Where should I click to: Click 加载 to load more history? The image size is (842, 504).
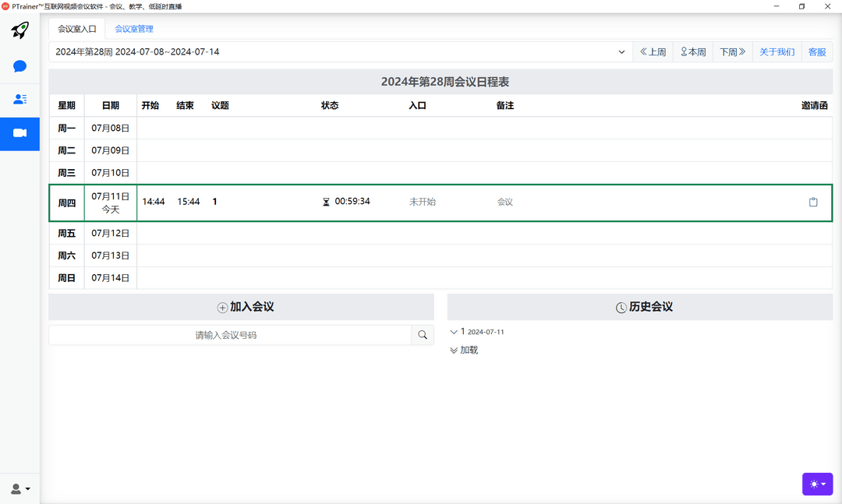[464, 350]
